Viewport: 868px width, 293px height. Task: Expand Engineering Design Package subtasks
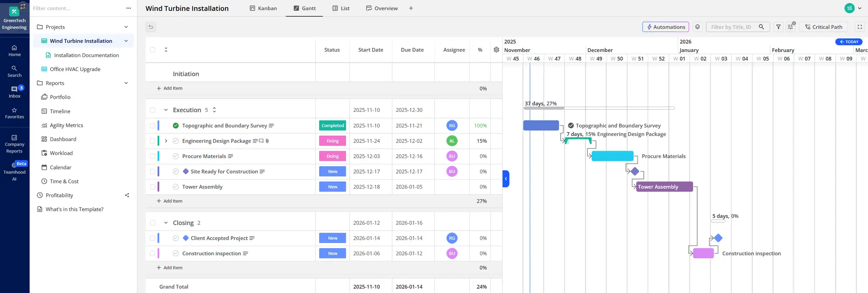coord(166,141)
